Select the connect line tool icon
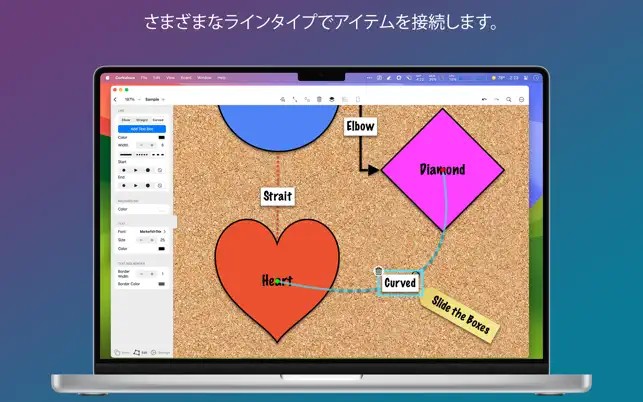Viewport: 643px width, 402px height. 295,99
